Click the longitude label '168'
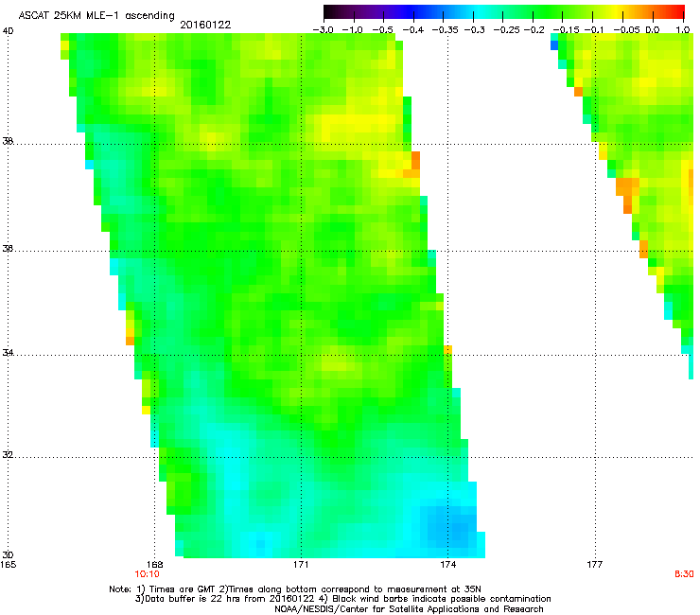Screen dimensions: 700x615 (154, 565)
